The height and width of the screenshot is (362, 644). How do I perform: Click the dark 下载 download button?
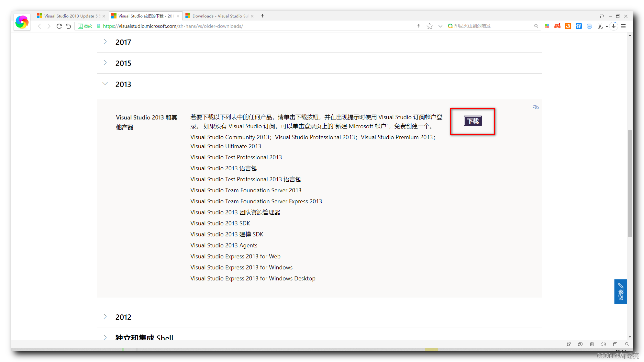click(x=472, y=121)
